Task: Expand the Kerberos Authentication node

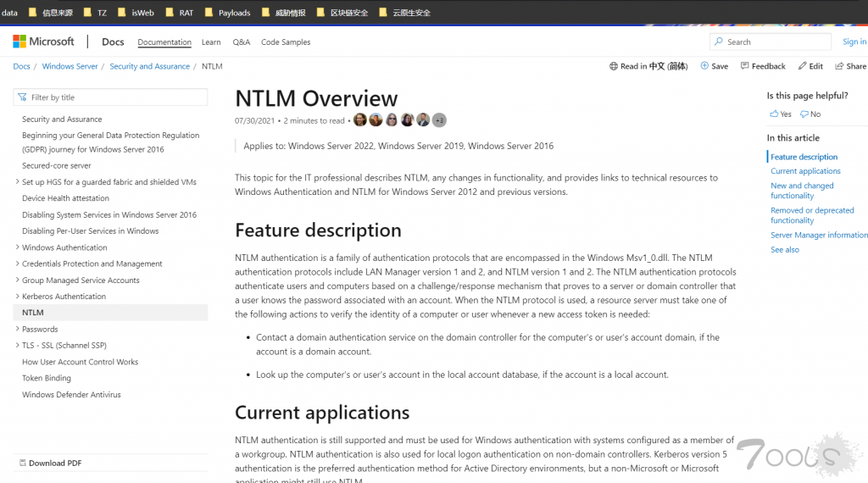Action: click(x=17, y=296)
